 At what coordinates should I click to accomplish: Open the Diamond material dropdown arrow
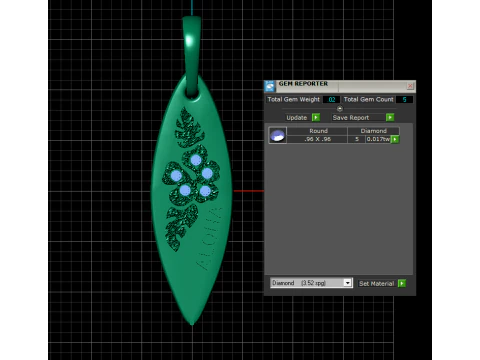347,283
